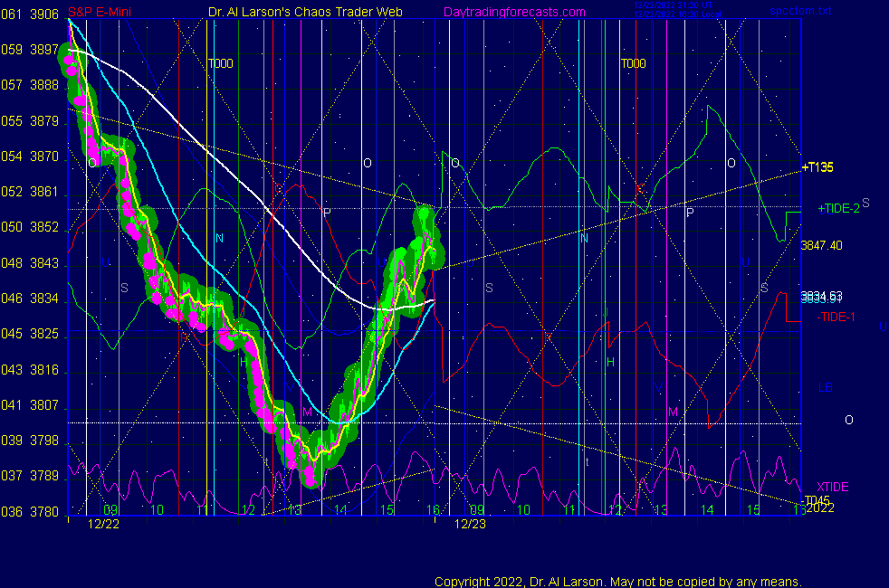Viewport: 889px width, 588px height.
Task: Click the T045 yellow line label
Action: click(817, 500)
